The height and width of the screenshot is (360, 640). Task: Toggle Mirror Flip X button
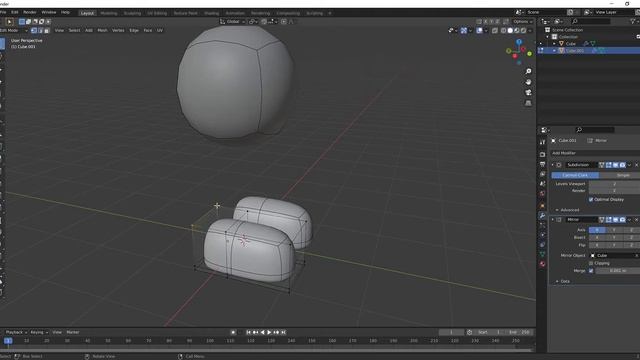[597, 245]
